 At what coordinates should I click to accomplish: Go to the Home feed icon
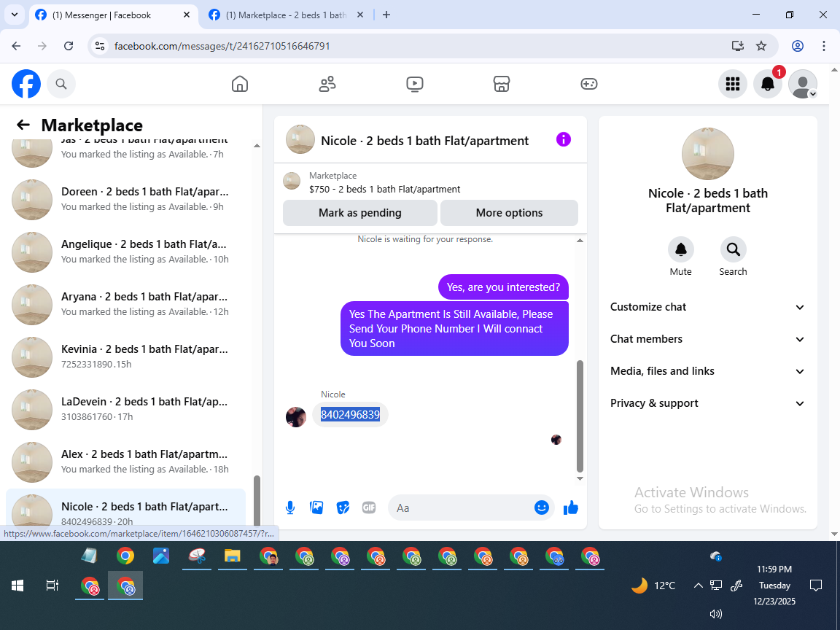[x=239, y=84]
